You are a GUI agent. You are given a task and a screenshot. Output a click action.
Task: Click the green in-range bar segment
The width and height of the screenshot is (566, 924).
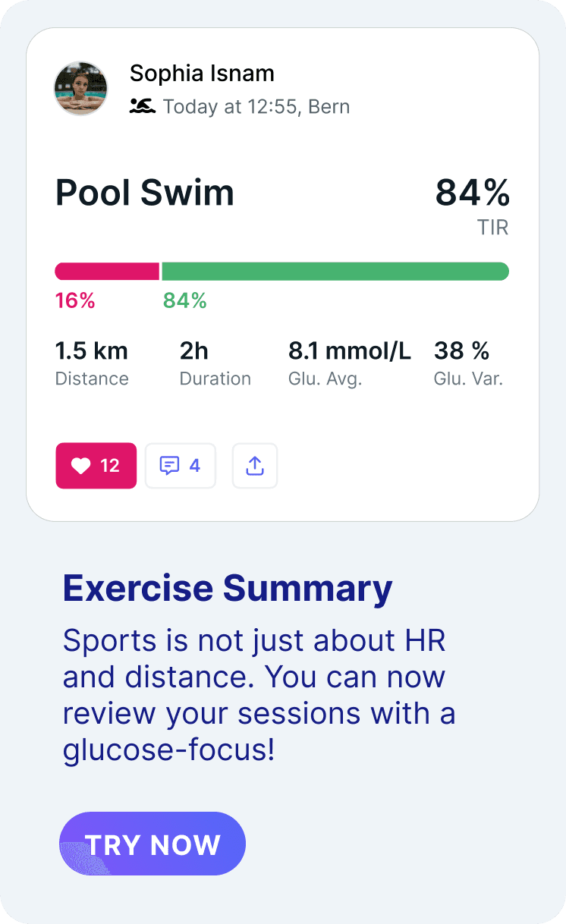click(x=335, y=271)
